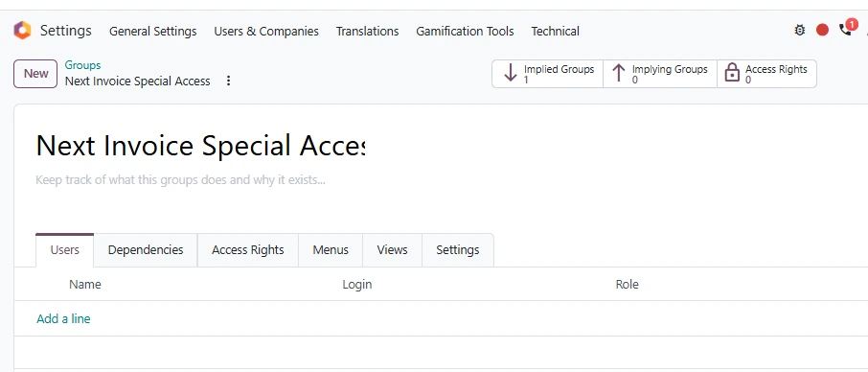Switch to the Users tab
This screenshot has width=868, height=372.
(x=65, y=250)
